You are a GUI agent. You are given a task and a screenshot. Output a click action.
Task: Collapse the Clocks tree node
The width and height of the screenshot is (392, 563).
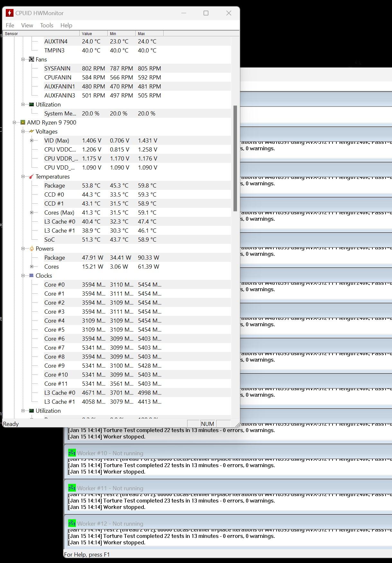pos(23,275)
